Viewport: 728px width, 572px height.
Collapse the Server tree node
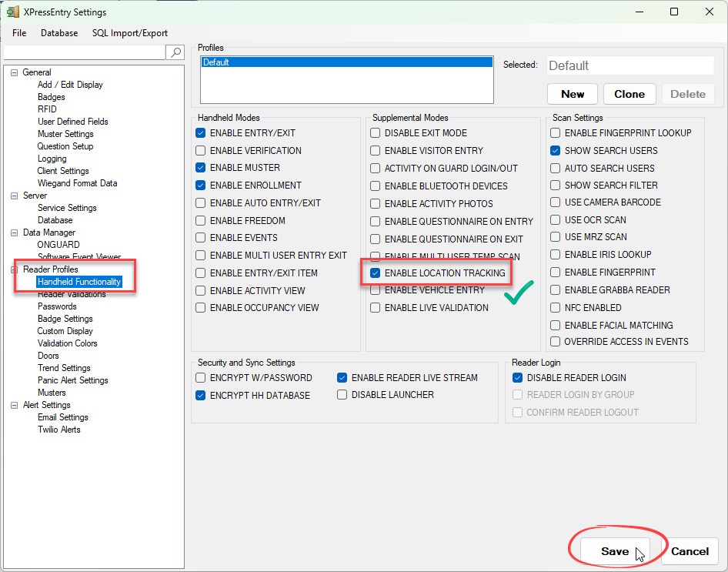(14, 196)
